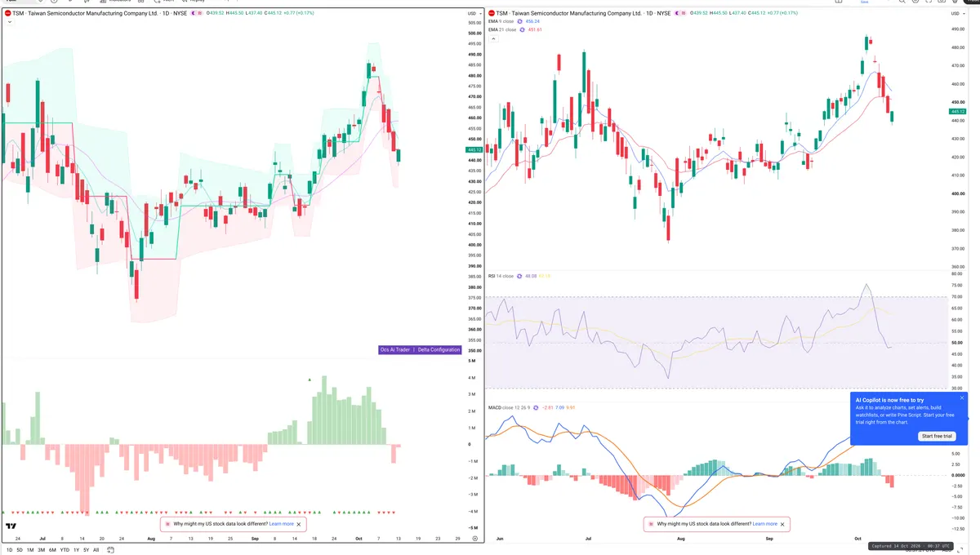
Task: Follow Learn more link in left chart notice
Action: [x=281, y=524]
